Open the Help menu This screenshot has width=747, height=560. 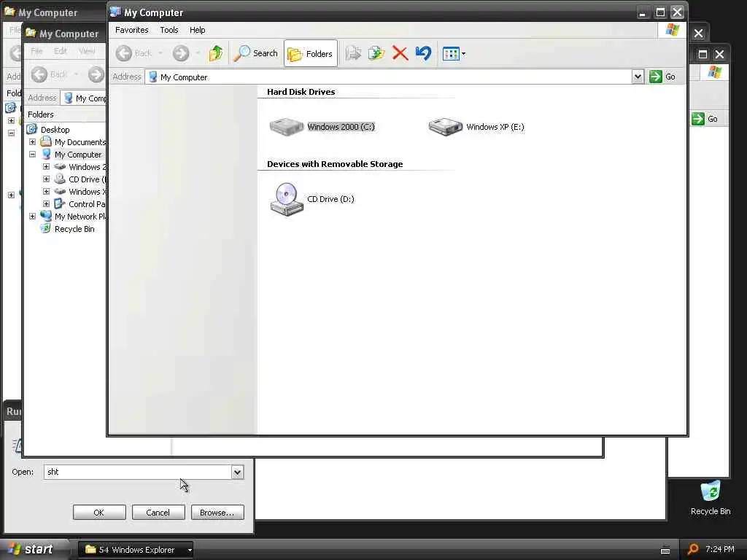pos(197,30)
